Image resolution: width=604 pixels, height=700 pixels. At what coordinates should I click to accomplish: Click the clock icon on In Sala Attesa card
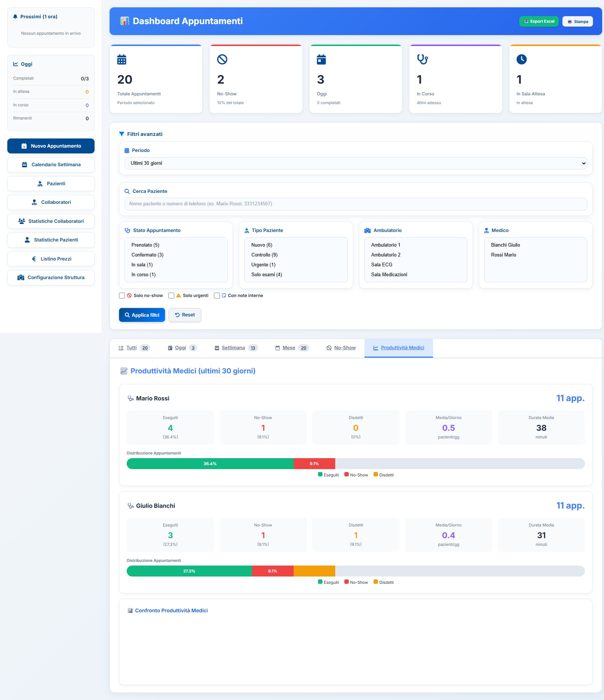(521, 59)
